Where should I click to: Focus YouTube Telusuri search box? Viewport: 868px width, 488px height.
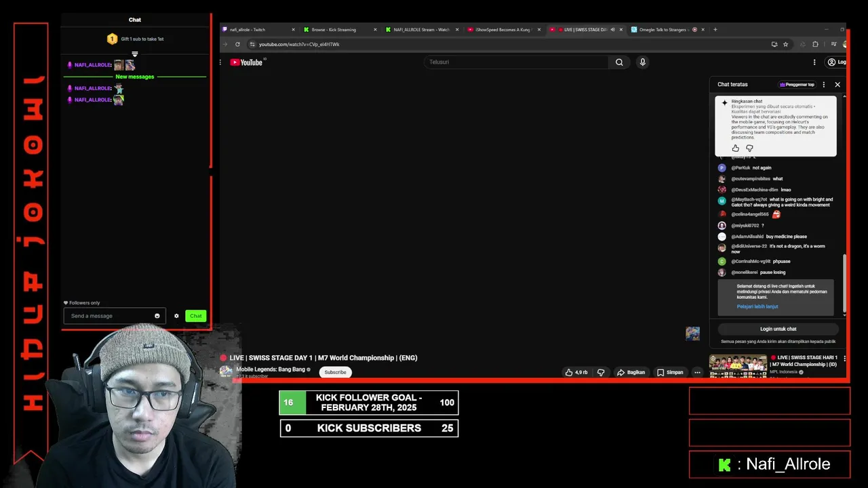516,62
